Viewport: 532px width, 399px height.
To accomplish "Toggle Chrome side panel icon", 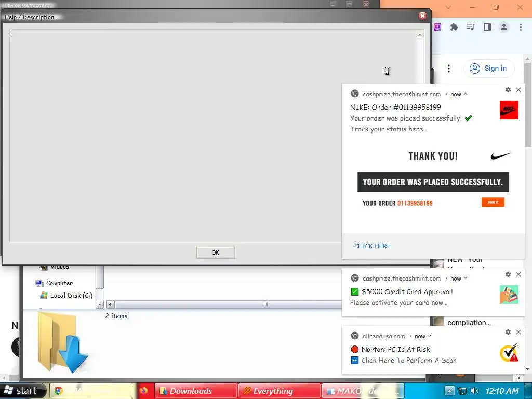I will pos(487,27).
